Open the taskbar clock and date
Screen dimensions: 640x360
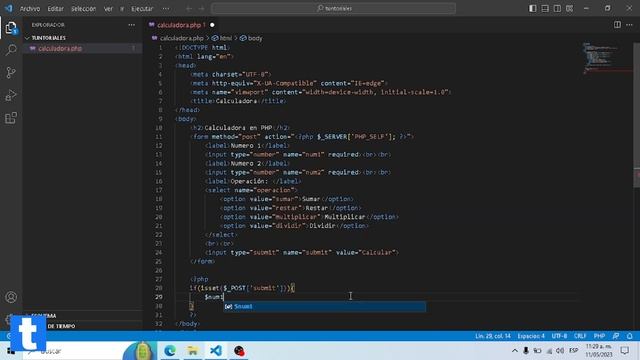click(x=599, y=351)
